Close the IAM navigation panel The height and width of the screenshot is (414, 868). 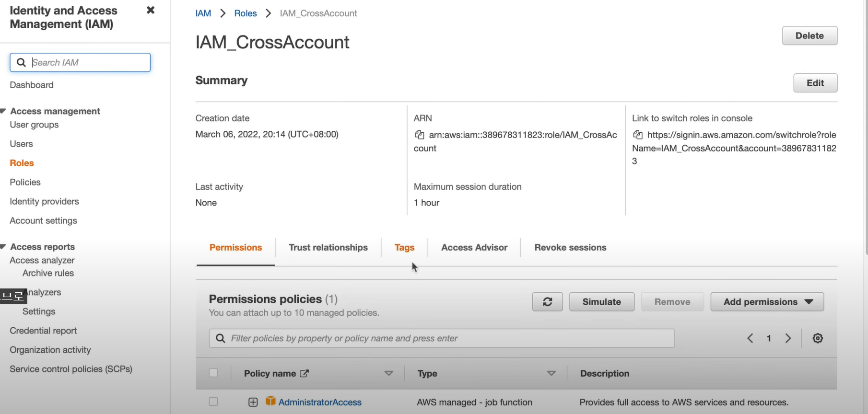[151, 10]
